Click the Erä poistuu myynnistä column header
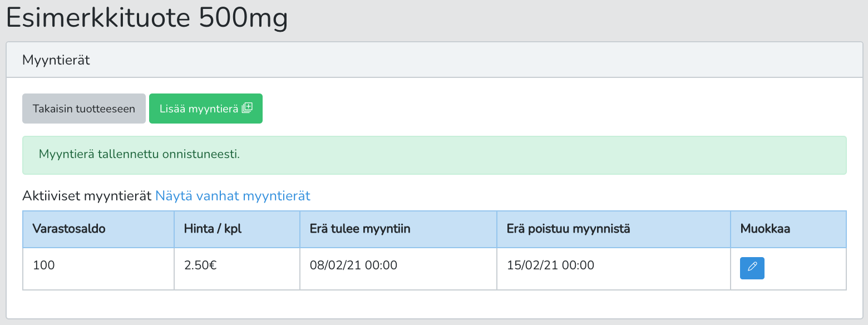 (614, 229)
